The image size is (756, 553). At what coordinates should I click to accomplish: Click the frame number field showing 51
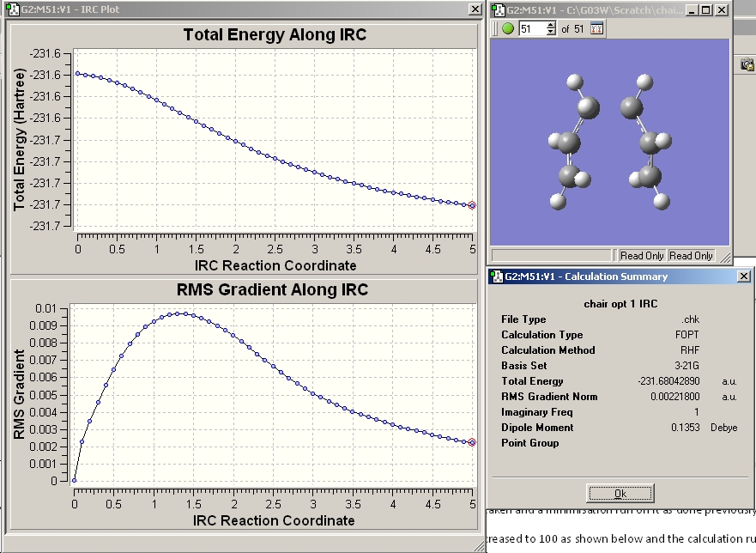tap(532, 28)
